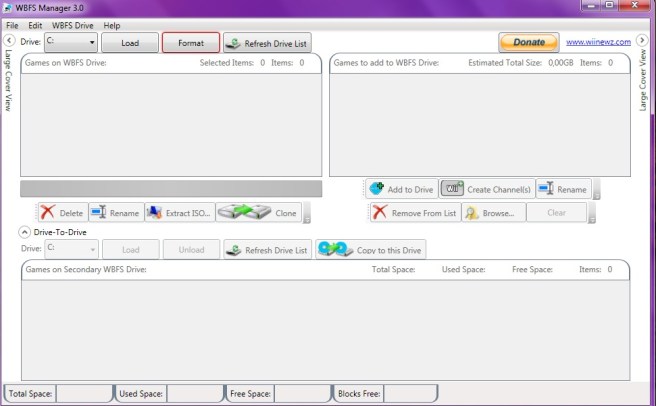Viewport: 656px width, 406px height.
Task: Click the Add to Drive button
Action: click(400, 189)
